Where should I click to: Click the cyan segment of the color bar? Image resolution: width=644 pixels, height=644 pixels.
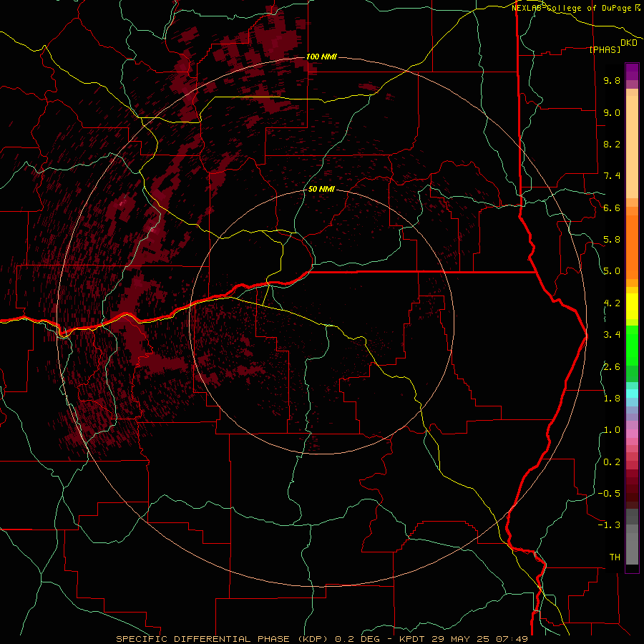click(x=632, y=394)
